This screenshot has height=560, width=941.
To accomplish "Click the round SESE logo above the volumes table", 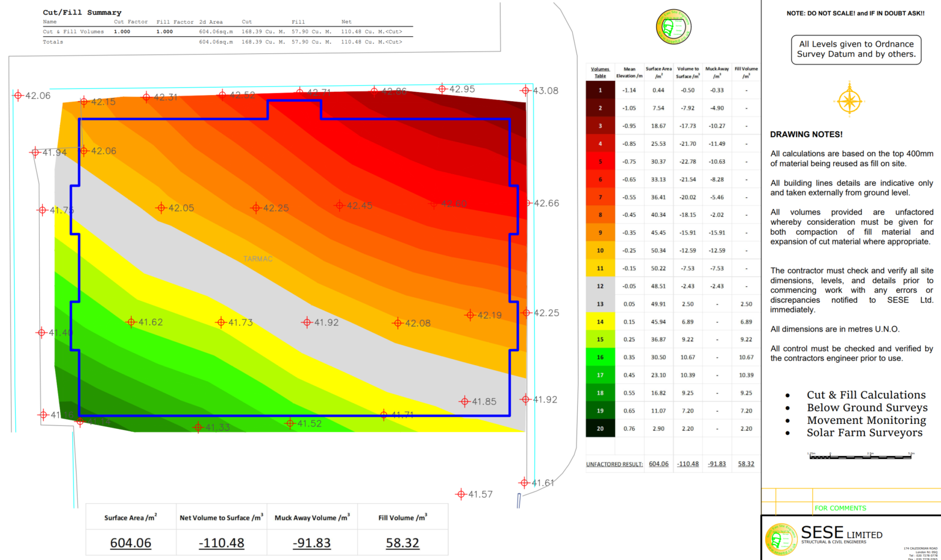I will [x=673, y=27].
